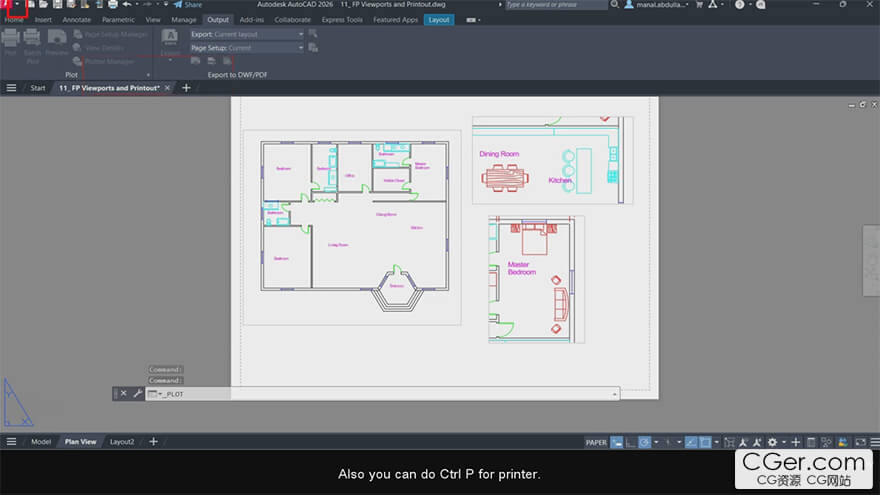Open View Details in Plot panel
The height and width of the screenshot is (495, 880).
click(99, 48)
